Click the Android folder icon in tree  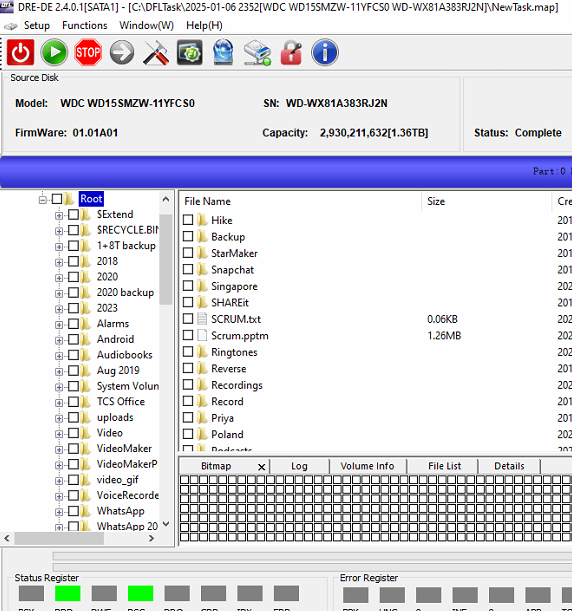pyautogui.click(x=85, y=339)
